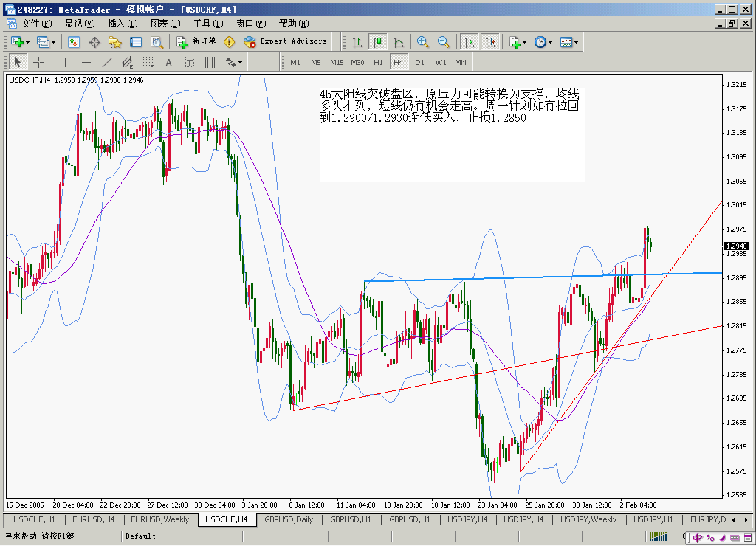
Task: Open the 插入 (Insert) menu
Action: click(123, 24)
